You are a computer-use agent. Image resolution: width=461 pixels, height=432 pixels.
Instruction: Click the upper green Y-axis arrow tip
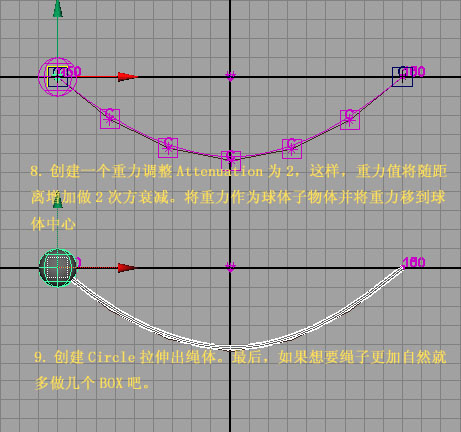(x=58, y=8)
